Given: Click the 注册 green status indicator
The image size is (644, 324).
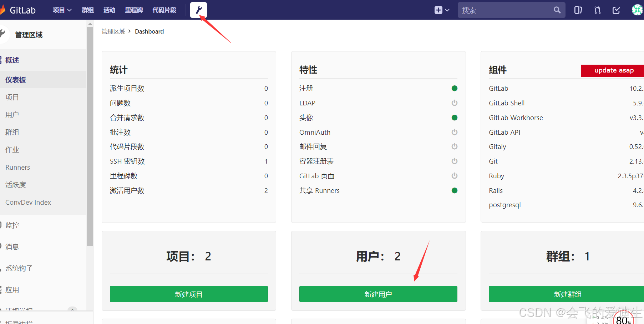Looking at the screenshot, I should point(455,88).
